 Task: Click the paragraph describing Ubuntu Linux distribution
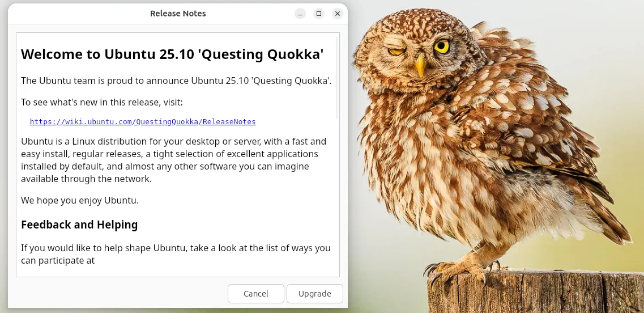click(174, 160)
